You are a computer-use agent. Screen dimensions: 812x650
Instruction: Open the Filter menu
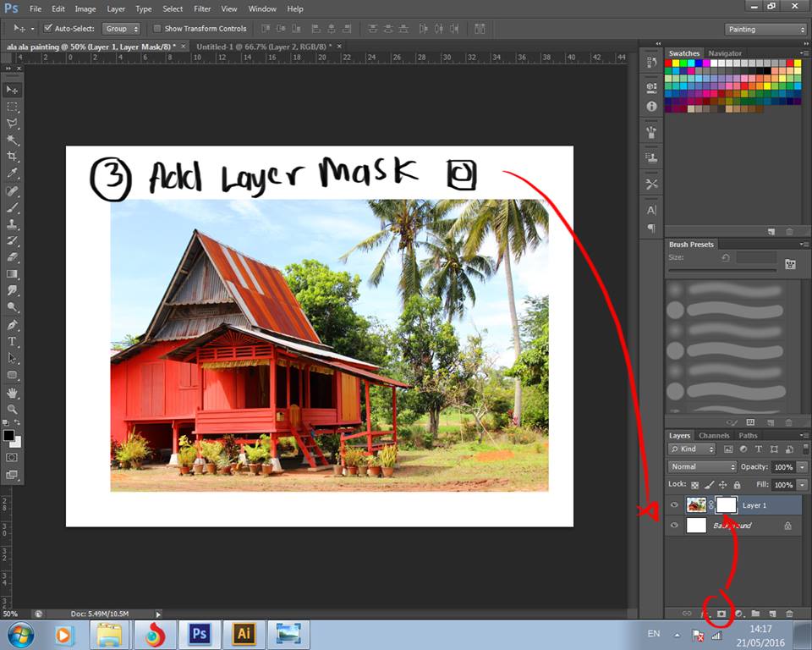coord(202,8)
